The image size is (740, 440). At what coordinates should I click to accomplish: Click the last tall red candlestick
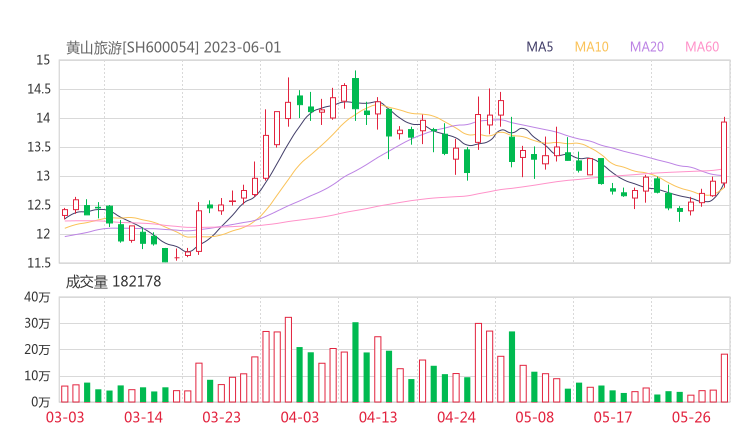coord(724,152)
